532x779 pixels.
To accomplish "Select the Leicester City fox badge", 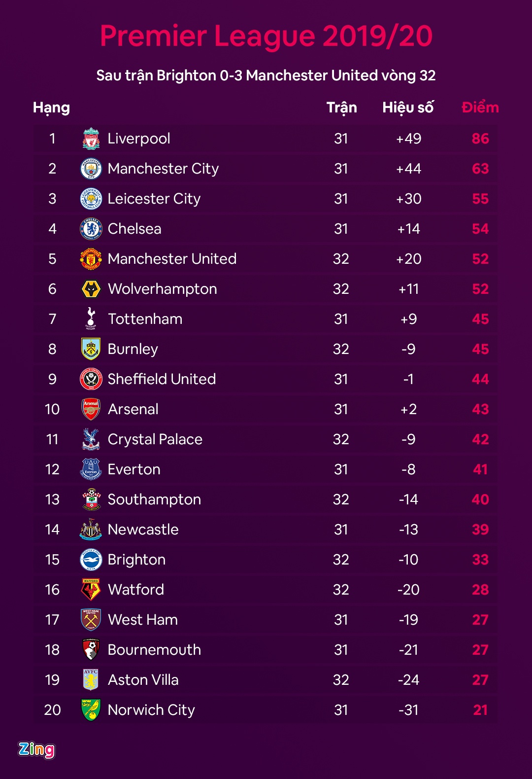I will 91,199.
